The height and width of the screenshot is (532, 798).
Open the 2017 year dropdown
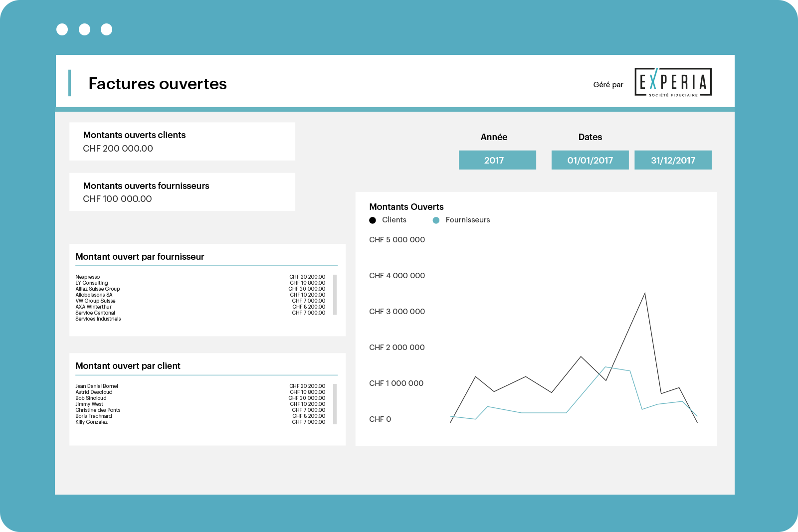[x=497, y=160]
